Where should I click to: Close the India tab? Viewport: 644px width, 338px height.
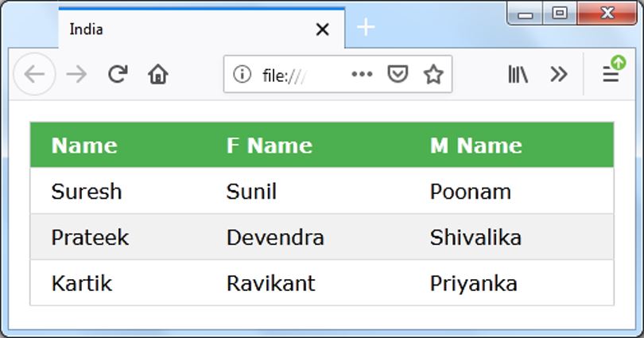point(322,30)
